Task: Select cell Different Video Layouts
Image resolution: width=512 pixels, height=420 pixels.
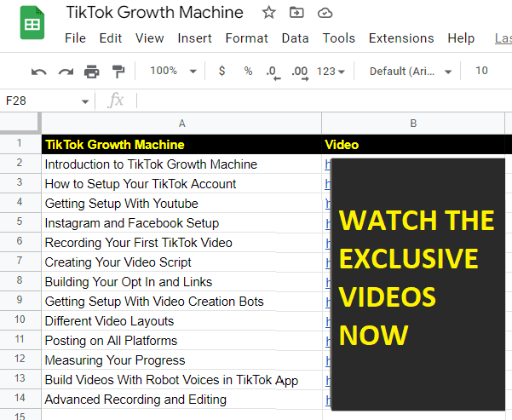Action: tap(181, 320)
